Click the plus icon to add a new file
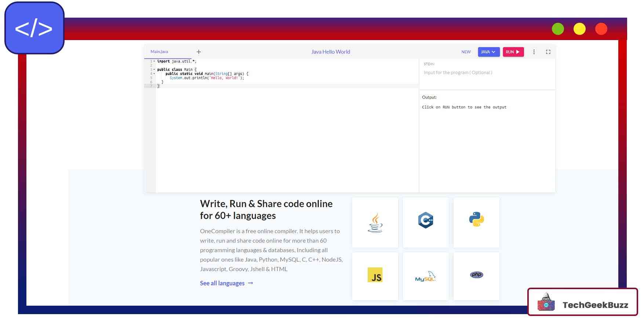Screen dimensions: 644x320 pyautogui.click(x=199, y=52)
